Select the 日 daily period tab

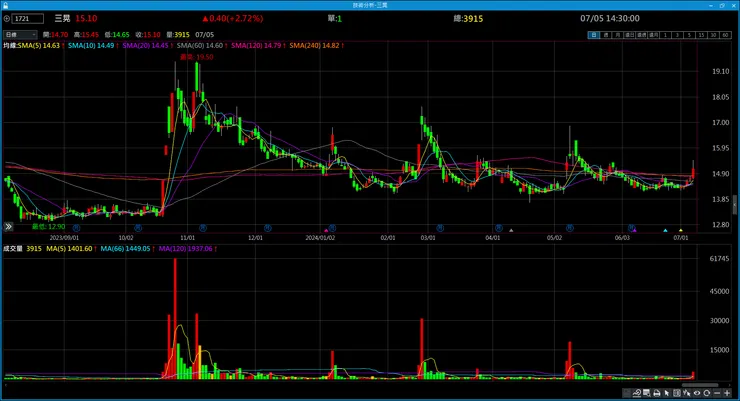tap(594, 34)
